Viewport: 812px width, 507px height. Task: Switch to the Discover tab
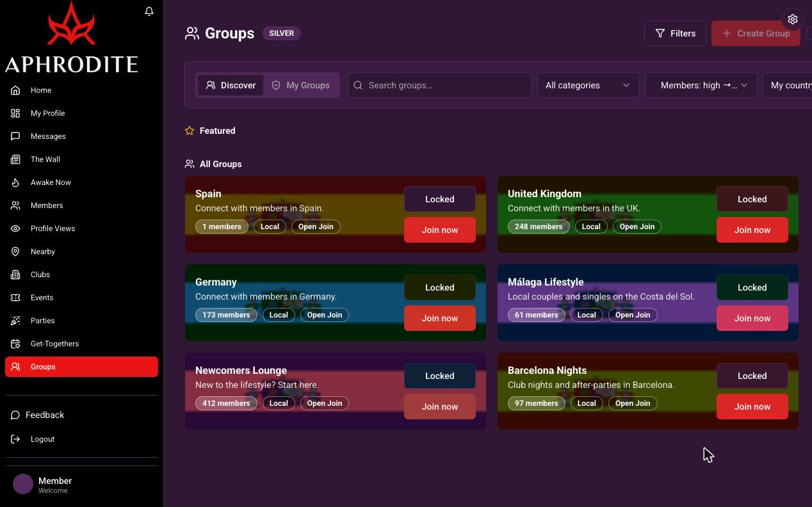[x=231, y=85]
